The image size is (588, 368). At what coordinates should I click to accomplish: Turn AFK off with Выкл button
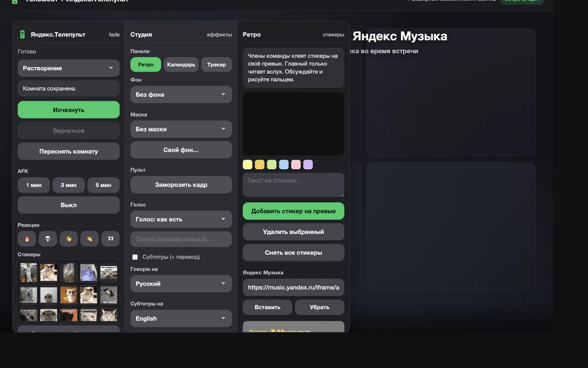click(x=68, y=205)
